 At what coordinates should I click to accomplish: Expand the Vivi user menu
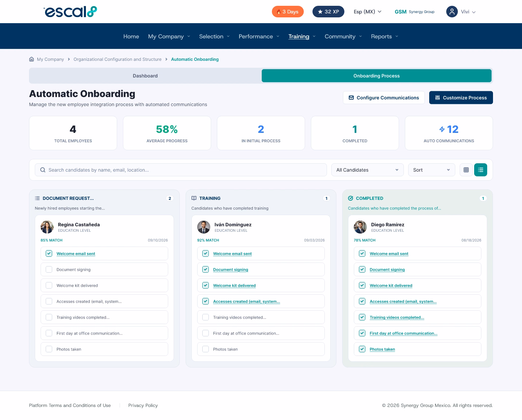tap(468, 12)
